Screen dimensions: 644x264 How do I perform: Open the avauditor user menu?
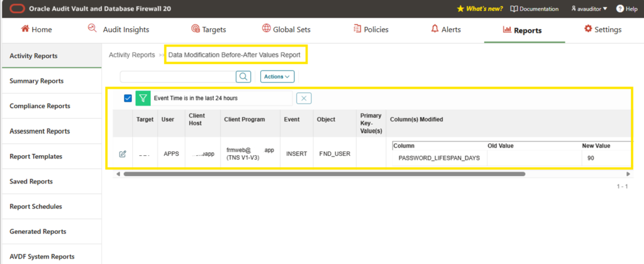[x=589, y=9]
